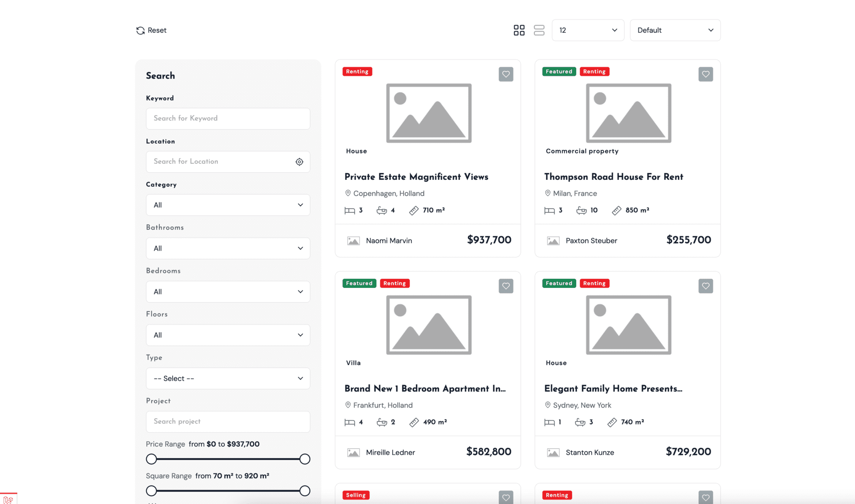The width and height of the screenshot is (855, 504).
Task: Switch to list view layout
Action: tap(539, 30)
